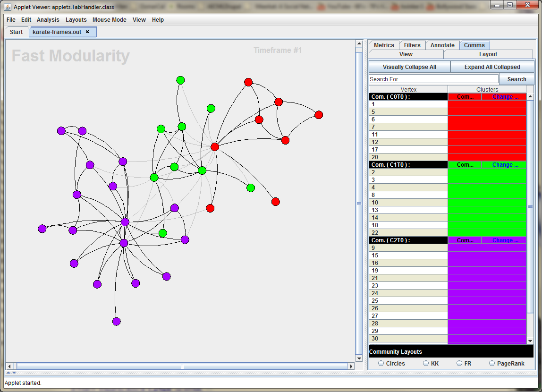Viewport: 542px width, 392px height.
Task: Minimize the Applet Viewer window
Action: point(497,5)
